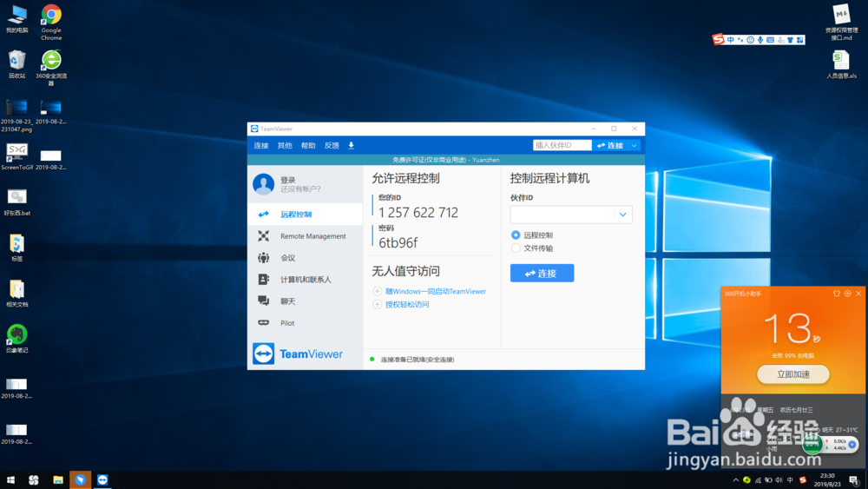The image size is (868, 489).
Task: Click the 立即加速 button in 360 popup
Action: point(792,374)
